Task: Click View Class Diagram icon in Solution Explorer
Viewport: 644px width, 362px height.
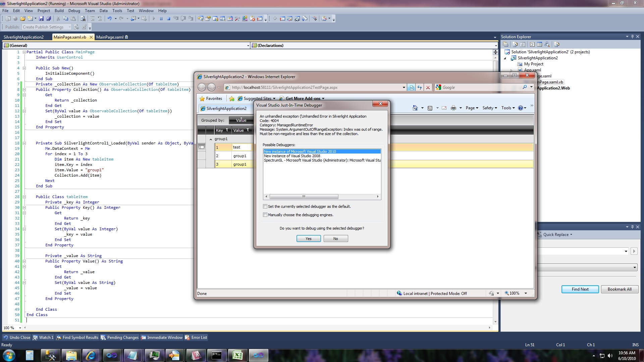Action: tap(547, 44)
